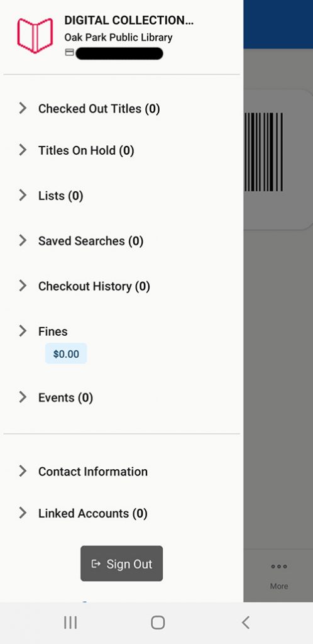
Task: Expand the Checked Out Titles chevron
Action: 23,108
